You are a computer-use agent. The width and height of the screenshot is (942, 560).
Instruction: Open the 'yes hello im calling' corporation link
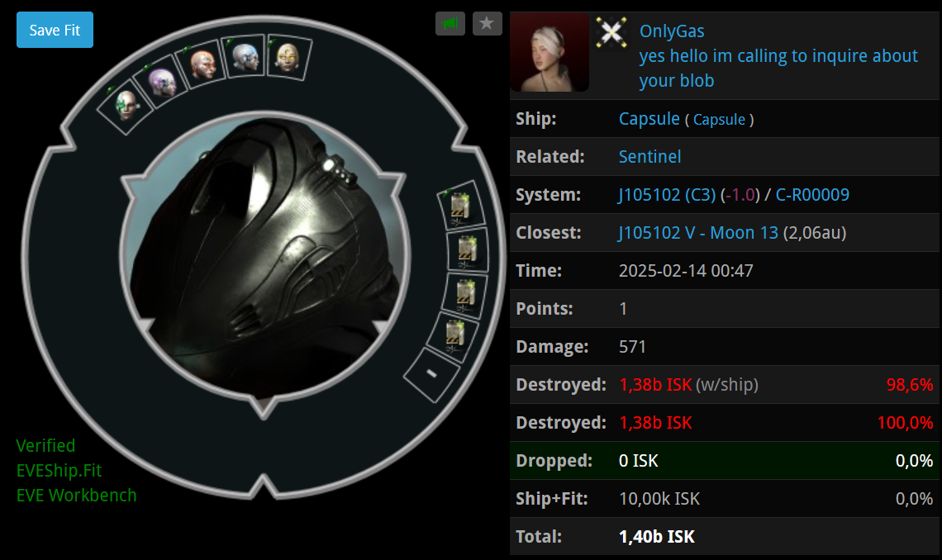click(x=778, y=68)
